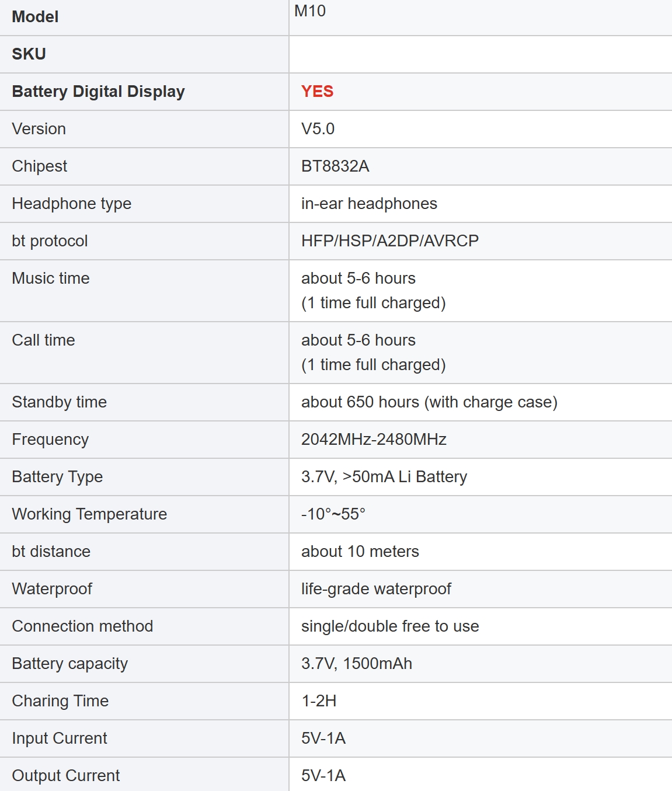This screenshot has height=791, width=672.
Task: Click the Music time label
Action: pyautogui.click(x=51, y=278)
